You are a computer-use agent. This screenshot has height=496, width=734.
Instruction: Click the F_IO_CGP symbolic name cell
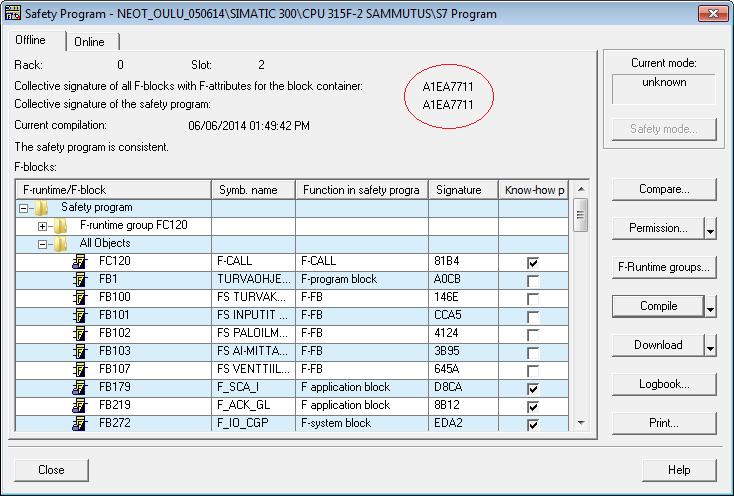tap(253, 423)
